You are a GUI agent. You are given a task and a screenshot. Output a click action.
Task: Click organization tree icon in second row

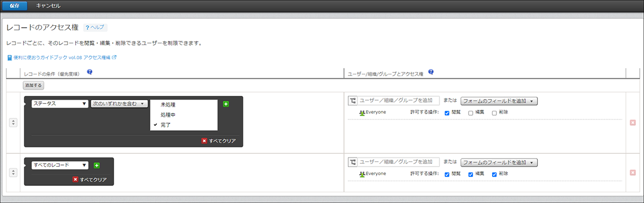(353, 162)
